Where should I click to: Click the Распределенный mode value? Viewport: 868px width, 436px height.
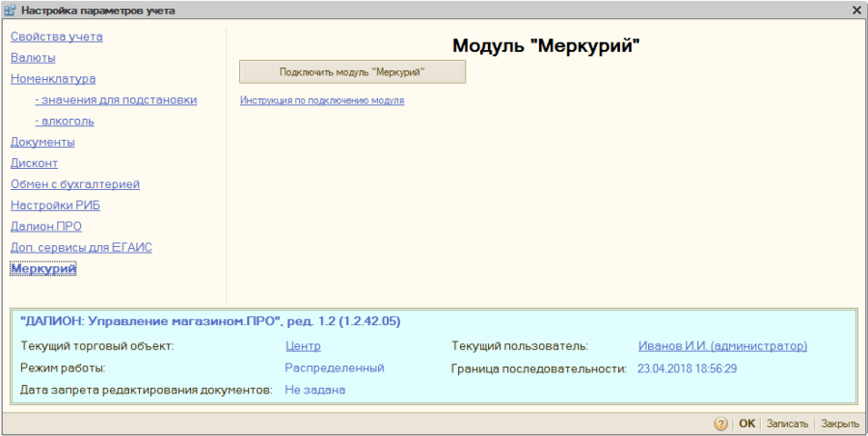[x=335, y=368]
